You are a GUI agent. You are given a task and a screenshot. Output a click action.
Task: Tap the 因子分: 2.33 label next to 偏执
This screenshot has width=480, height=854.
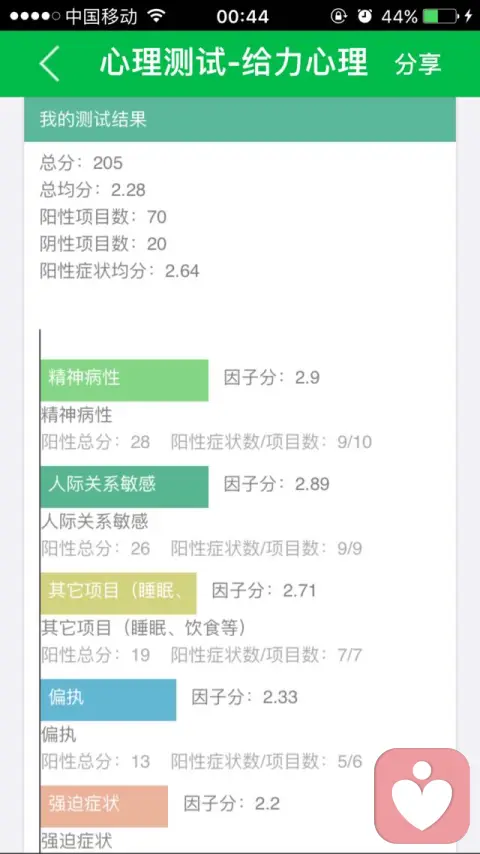tap(245, 697)
